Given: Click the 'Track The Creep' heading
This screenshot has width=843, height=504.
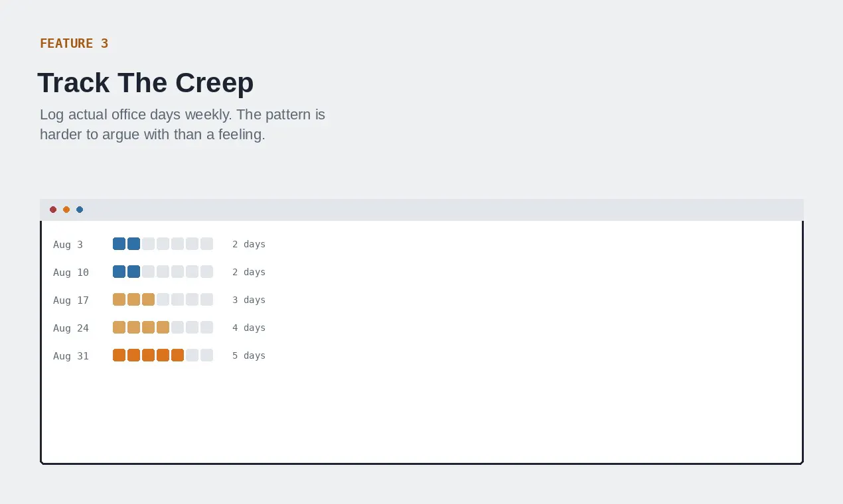Looking at the screenshot, I should pos(145,83).
